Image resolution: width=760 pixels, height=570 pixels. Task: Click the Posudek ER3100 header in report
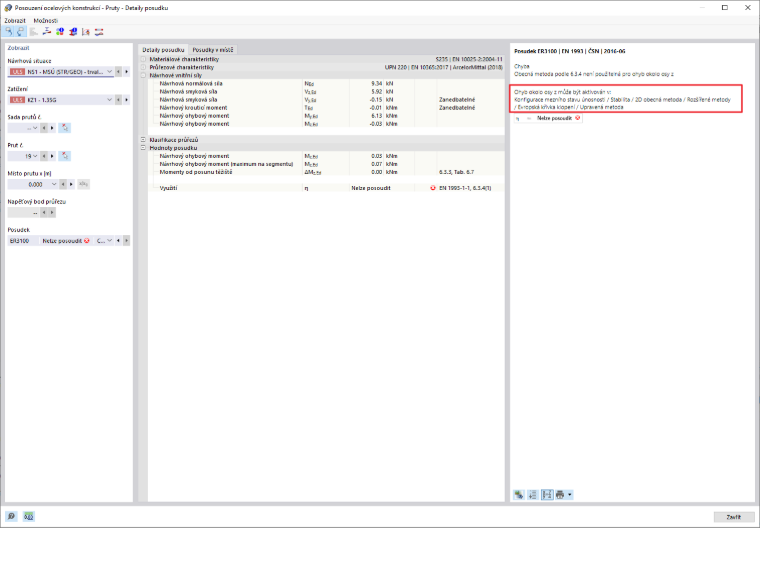point(570,51)
